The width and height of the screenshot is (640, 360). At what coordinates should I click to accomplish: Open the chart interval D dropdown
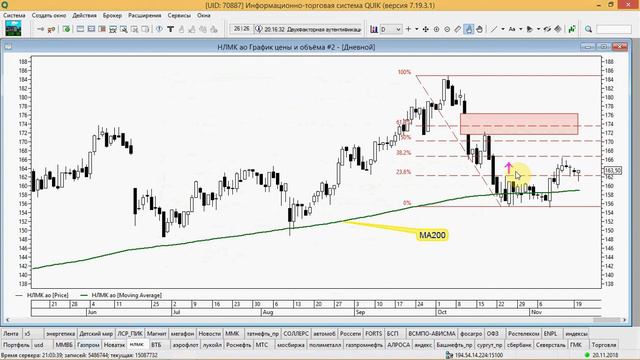point(391,29)
